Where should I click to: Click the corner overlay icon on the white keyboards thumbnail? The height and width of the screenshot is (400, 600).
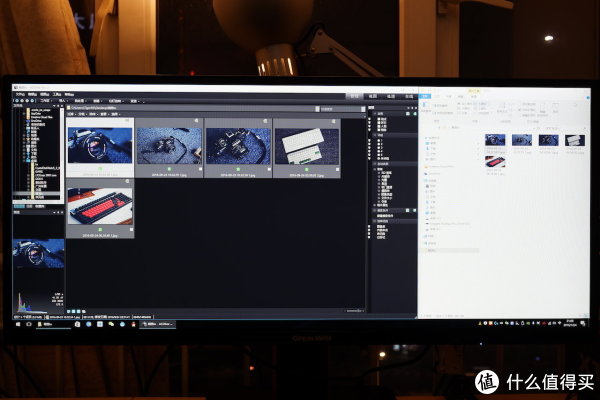click(334, 121)
